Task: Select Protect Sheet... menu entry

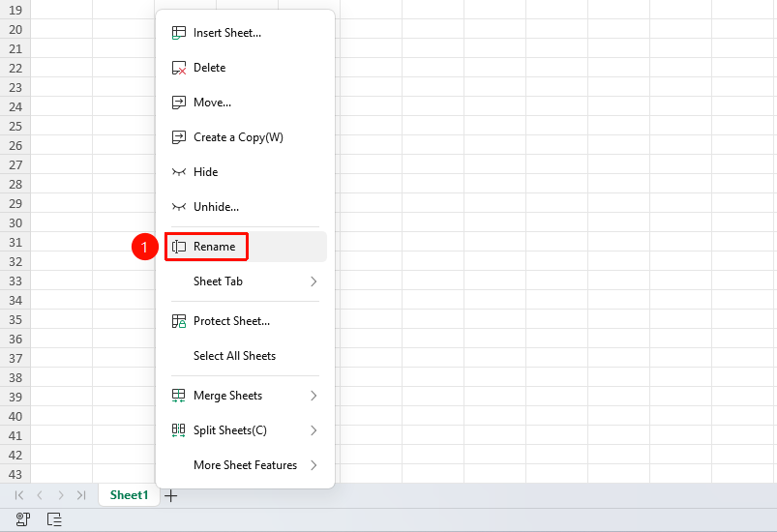Action: click(x=245, y=321)
